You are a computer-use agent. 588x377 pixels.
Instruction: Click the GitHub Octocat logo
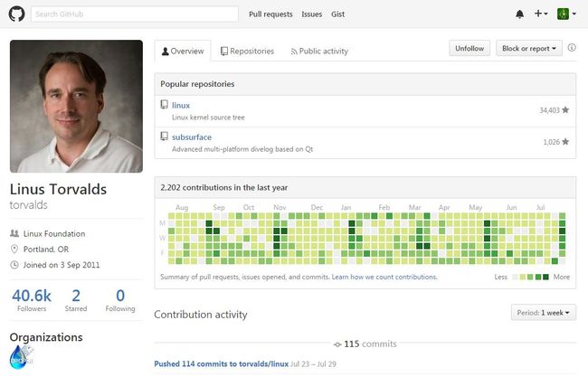[x=17, y=14]
